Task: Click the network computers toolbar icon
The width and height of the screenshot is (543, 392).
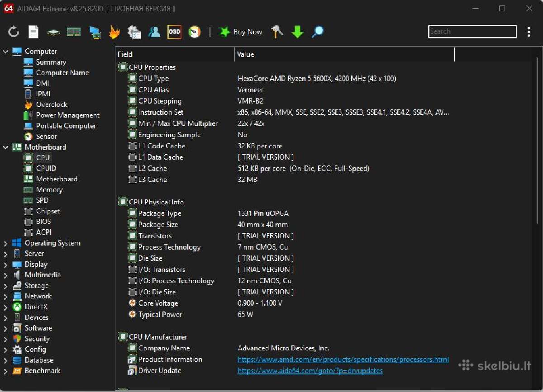Action: [x=95, y=32]
